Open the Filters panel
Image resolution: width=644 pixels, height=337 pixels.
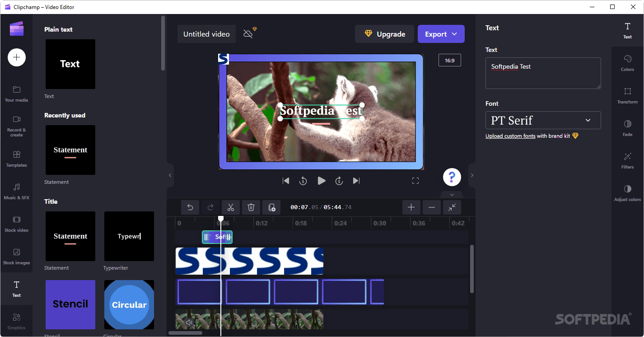627,160
